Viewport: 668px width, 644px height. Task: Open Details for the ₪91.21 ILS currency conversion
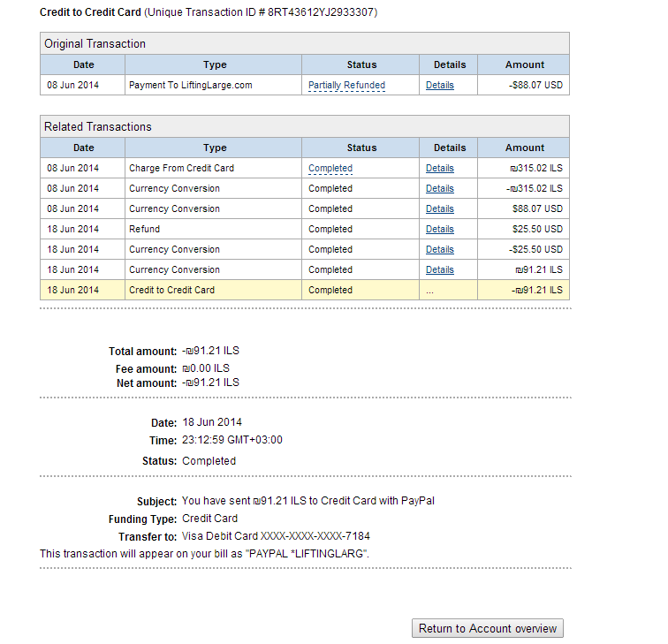[440, 270]
